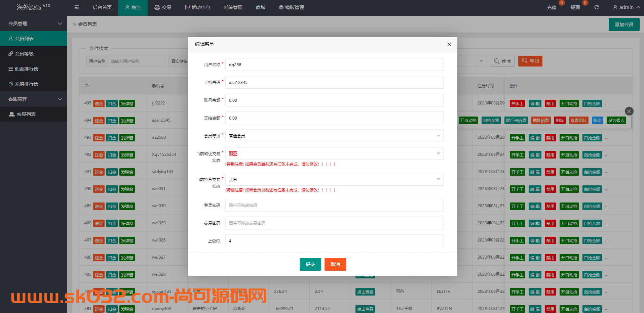
Task: Click the orange 导出 button
Action: point(530,61)
